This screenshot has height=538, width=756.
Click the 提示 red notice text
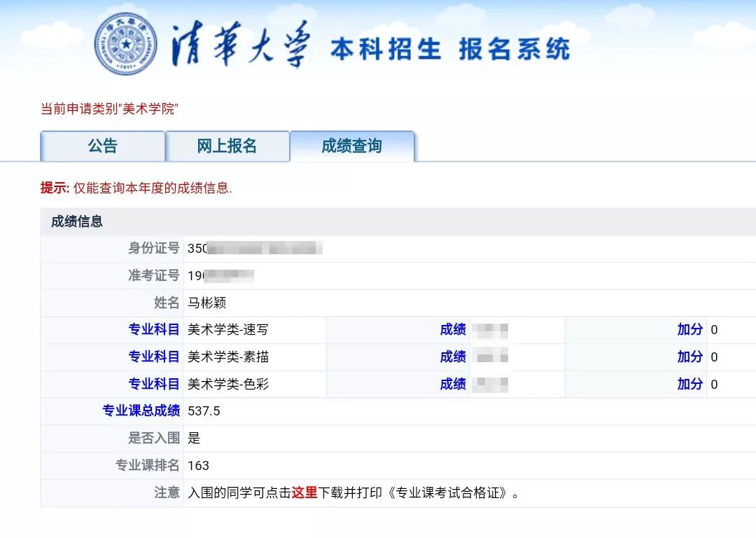(x=136, y=188)
